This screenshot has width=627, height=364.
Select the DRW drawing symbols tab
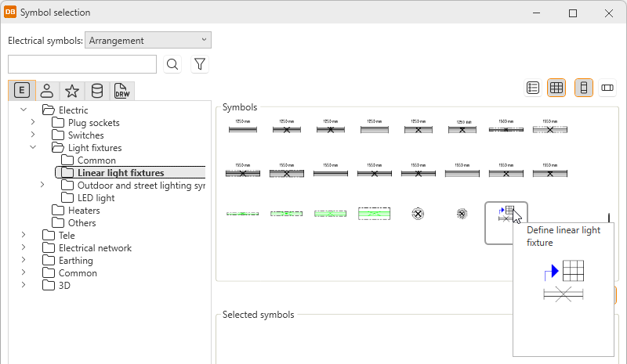click(x=122, y=91)
